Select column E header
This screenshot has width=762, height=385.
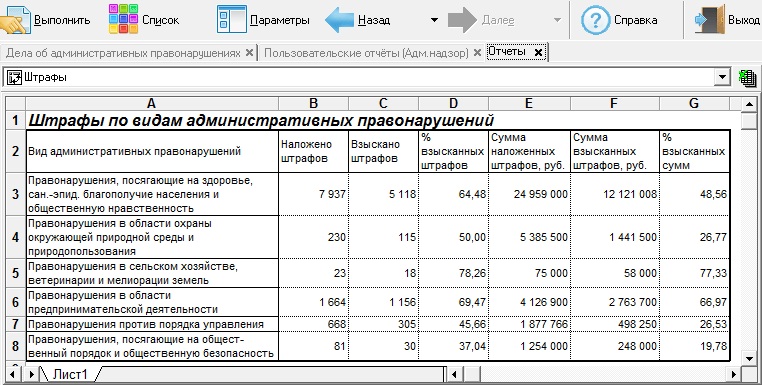pyautogui.click(x=529, y=103)
